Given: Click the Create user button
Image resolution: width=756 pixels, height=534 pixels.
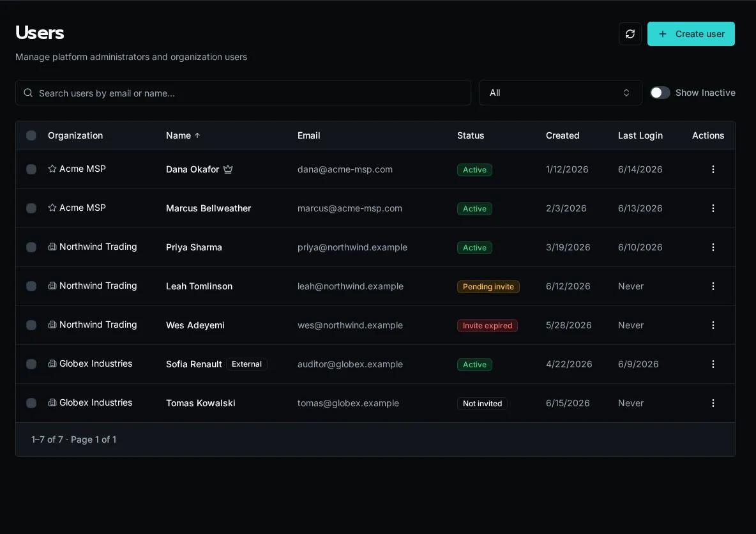Looking at the screenshot, I should 690,34.
